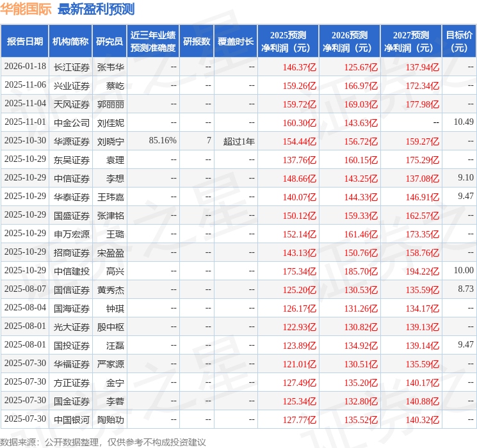Click the value 173.35亿
This screenshot has width=477, height=448.
[x=423, y=234]
